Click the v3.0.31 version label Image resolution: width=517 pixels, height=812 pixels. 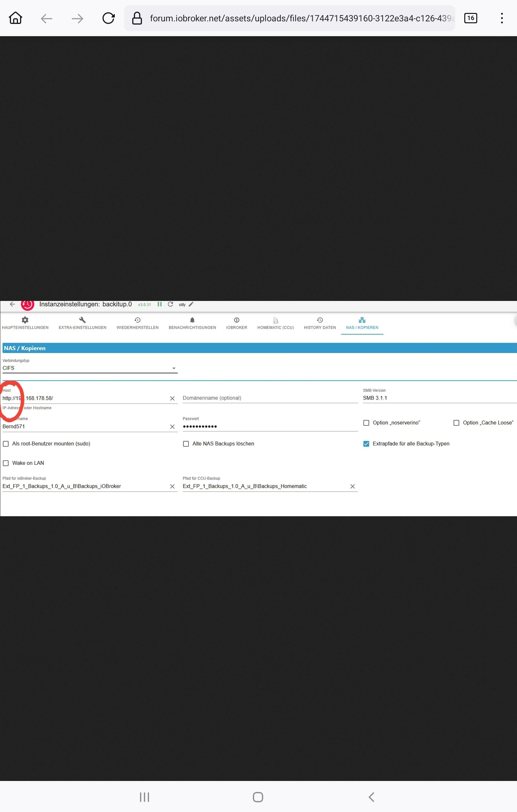click(145, 305)
